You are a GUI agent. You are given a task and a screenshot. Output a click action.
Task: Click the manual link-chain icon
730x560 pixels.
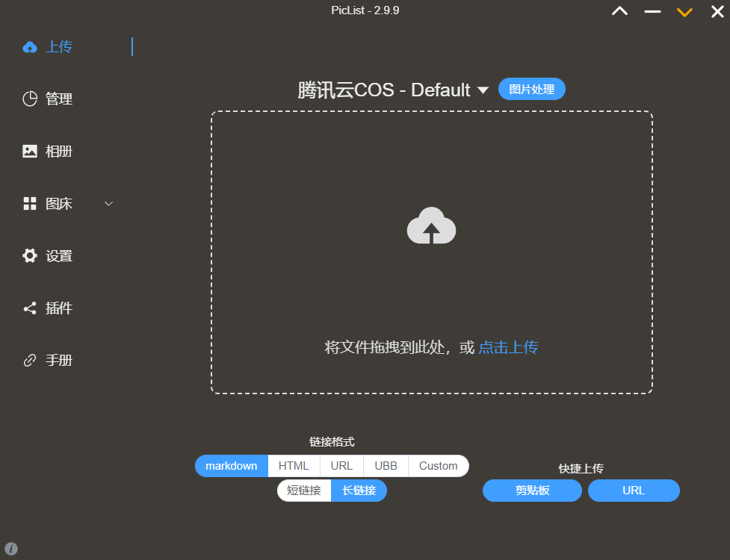[x=30, y=361]
